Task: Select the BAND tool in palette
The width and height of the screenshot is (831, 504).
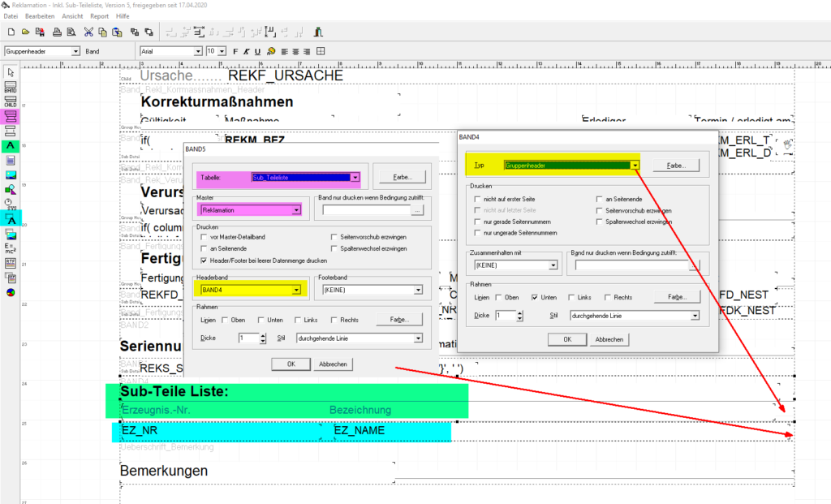Action: coord(11,87)
